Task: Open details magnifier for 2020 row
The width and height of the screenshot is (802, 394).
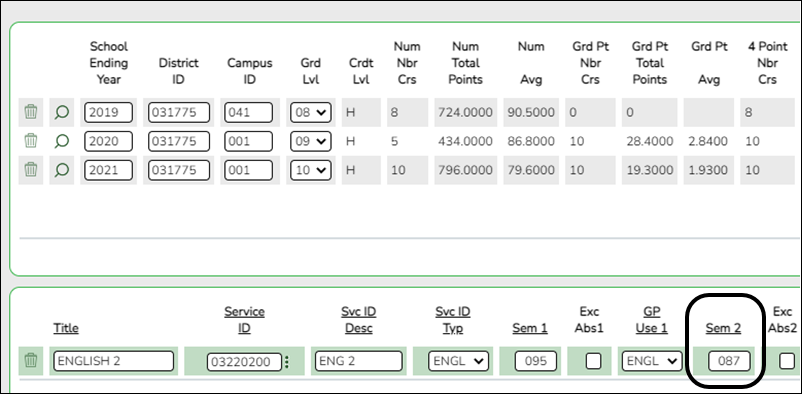Action: (x=61, y=141)
